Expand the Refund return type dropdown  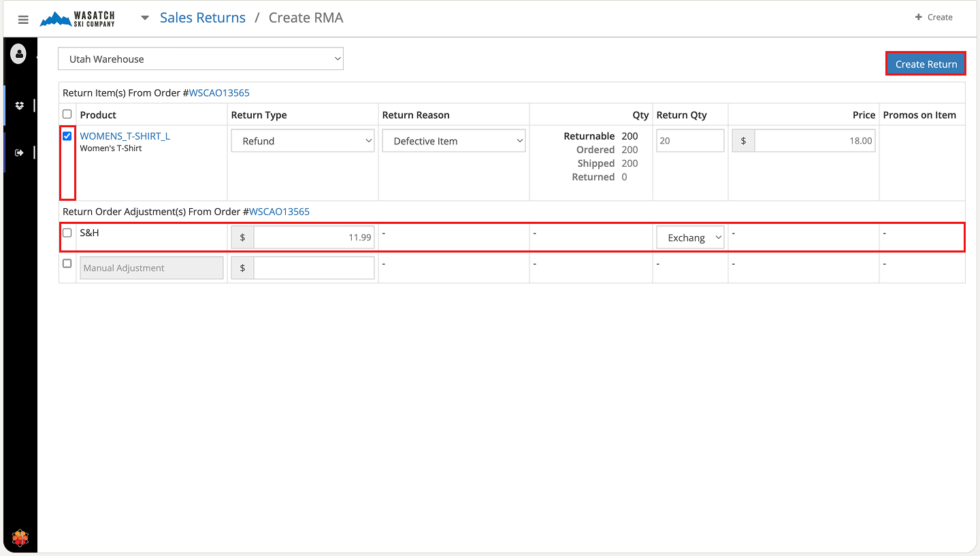302,141
